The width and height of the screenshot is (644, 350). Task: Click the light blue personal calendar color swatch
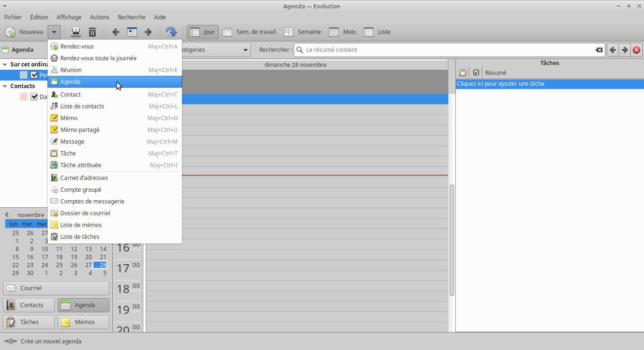[24, 75]
